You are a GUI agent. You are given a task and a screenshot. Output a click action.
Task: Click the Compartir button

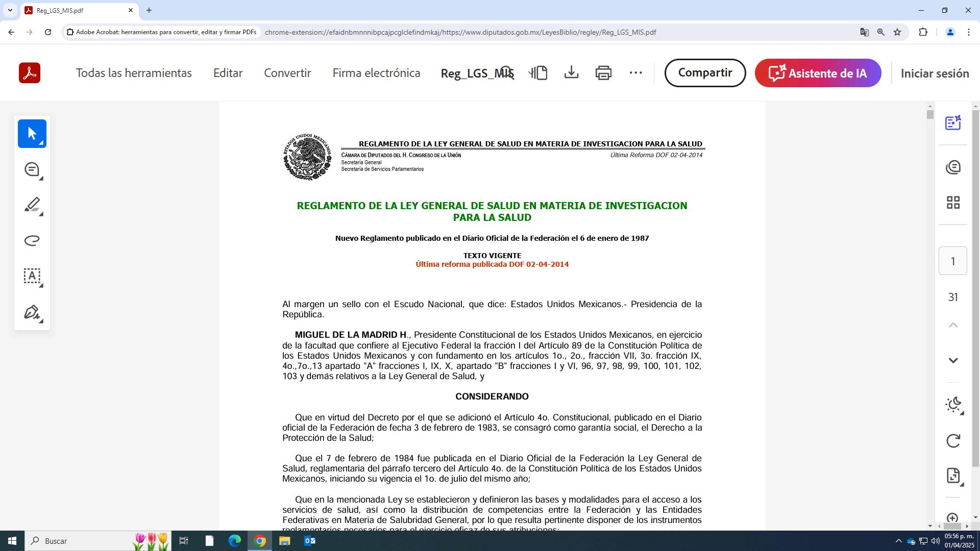point(705,73)
